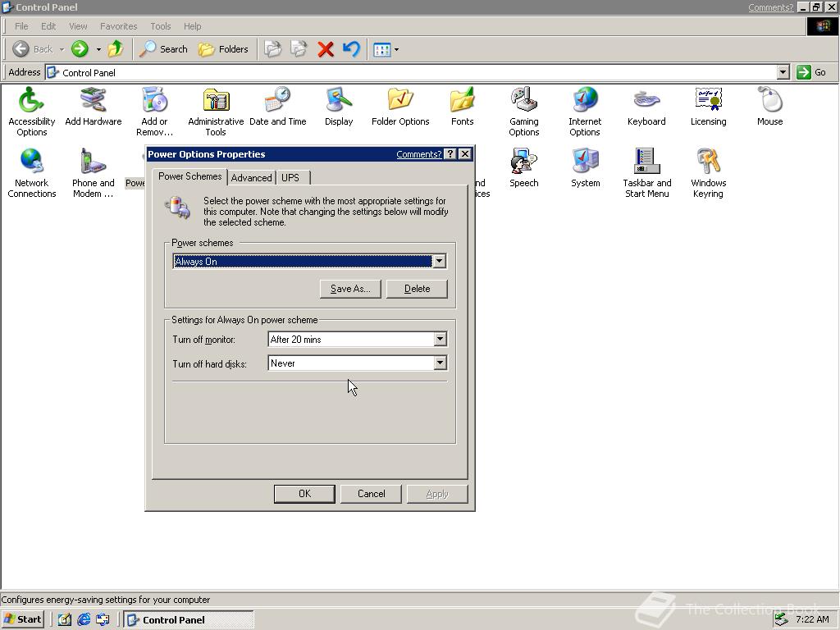Click the Control Panel taskbar button

pyautogui.click(x=189, y=619)
